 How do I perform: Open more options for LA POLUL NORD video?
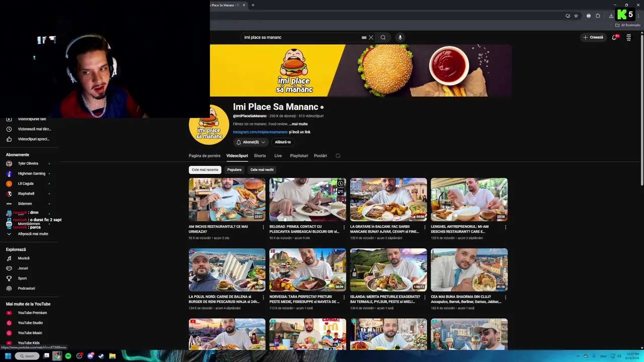pyautogui.click(x=263, y=298)
